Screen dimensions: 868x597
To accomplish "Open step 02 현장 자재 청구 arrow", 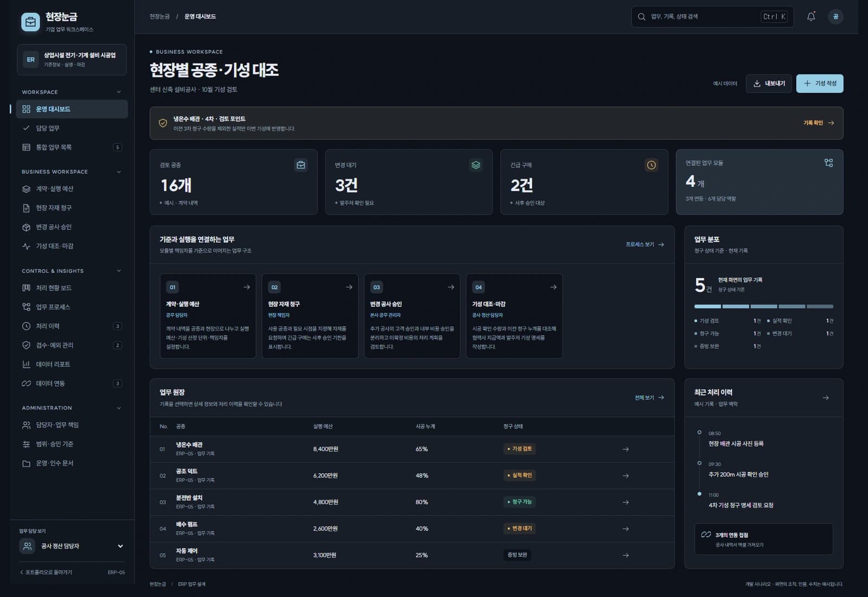I will 349,287.
